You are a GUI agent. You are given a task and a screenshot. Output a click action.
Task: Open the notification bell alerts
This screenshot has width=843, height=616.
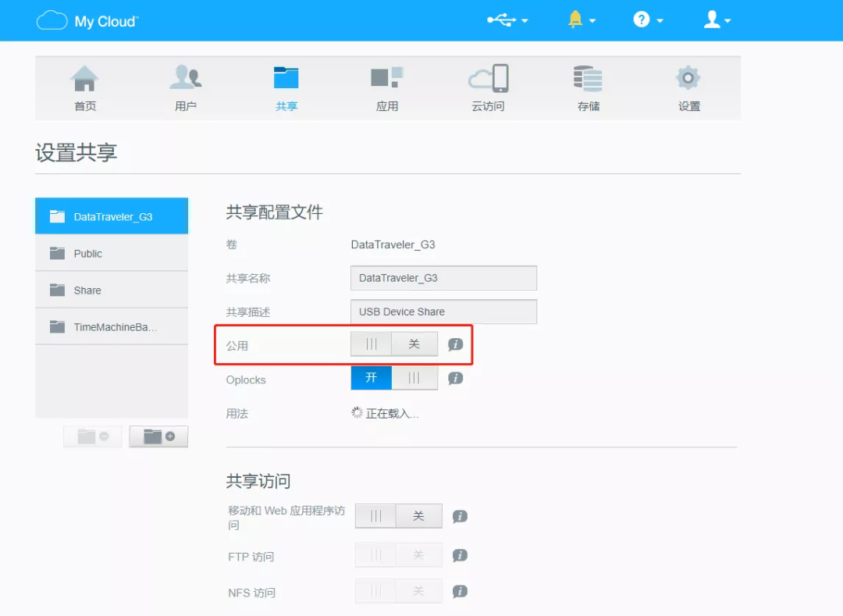pyautogui.click(x=575, y=20)
